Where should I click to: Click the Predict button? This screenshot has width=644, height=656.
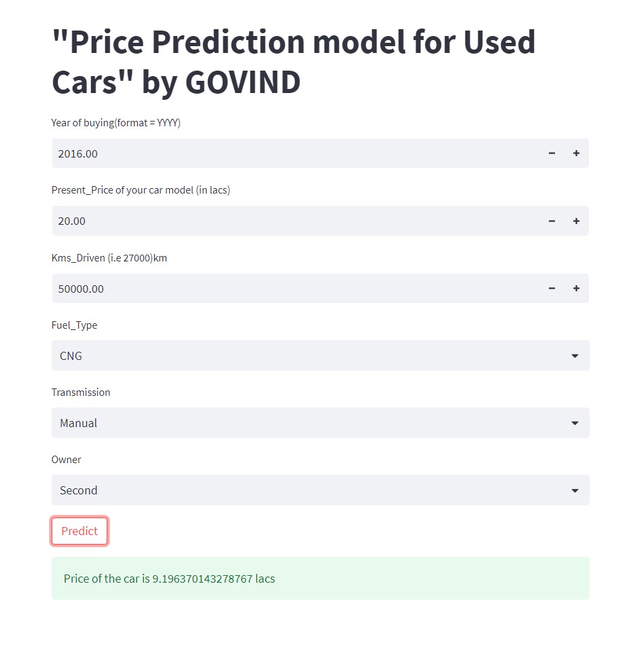click(79, 530)
